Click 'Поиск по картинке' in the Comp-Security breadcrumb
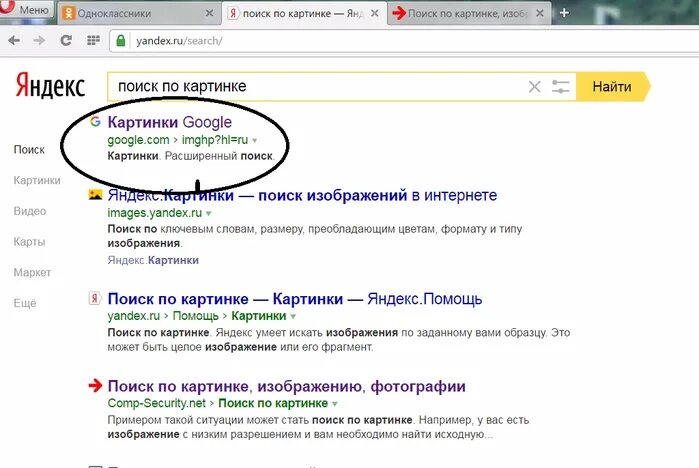This screenshot has height=468, width=699. point(273,403)
